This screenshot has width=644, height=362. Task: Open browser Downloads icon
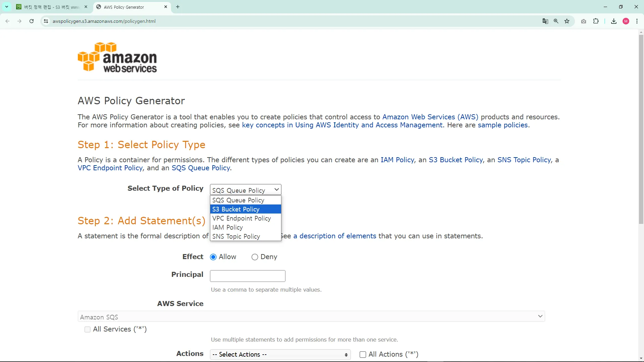click(x=613, y=21)
